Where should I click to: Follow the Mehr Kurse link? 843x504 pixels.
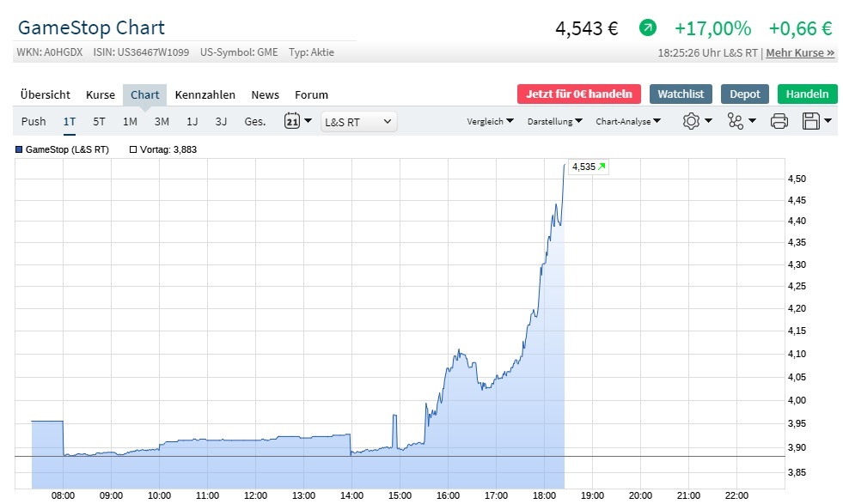(x=800, y=52)
